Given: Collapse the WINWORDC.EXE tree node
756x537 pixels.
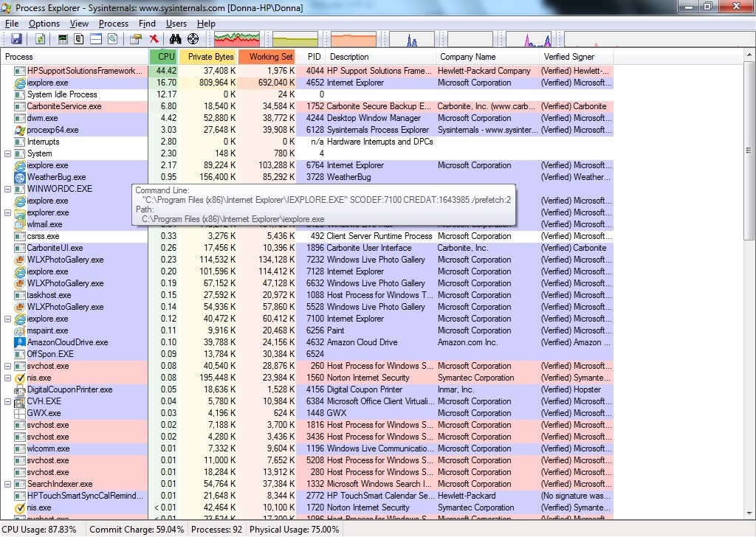Looking at the screenshot, I should point(7,189).
